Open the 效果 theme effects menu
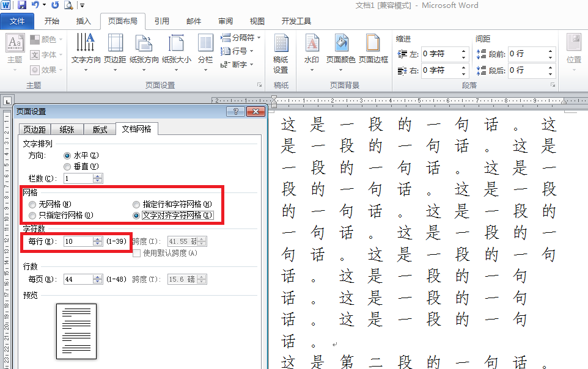Viewport: 588px width, 369px height. [46, 70]
